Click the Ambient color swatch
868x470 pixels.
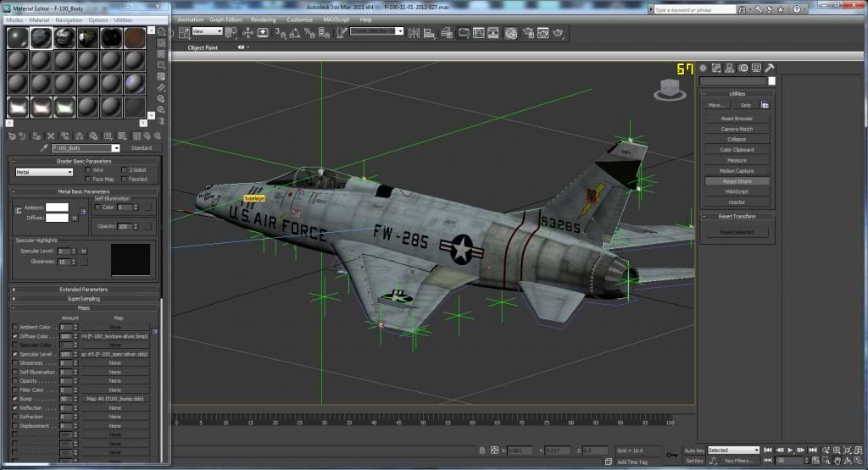coord(57,207)
